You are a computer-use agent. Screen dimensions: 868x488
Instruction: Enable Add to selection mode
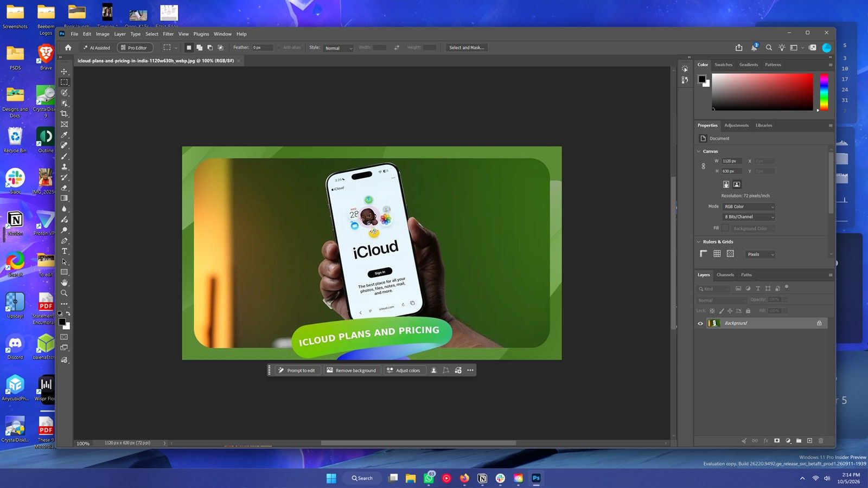click(199, 48)
